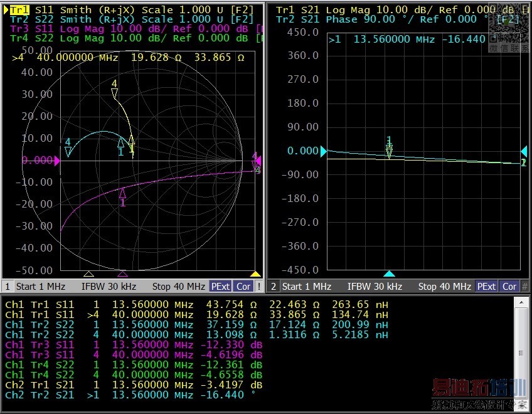Click the magenta marker triangle on bottom axis
This screenshot has width=532, height=414.
point(123,274)
